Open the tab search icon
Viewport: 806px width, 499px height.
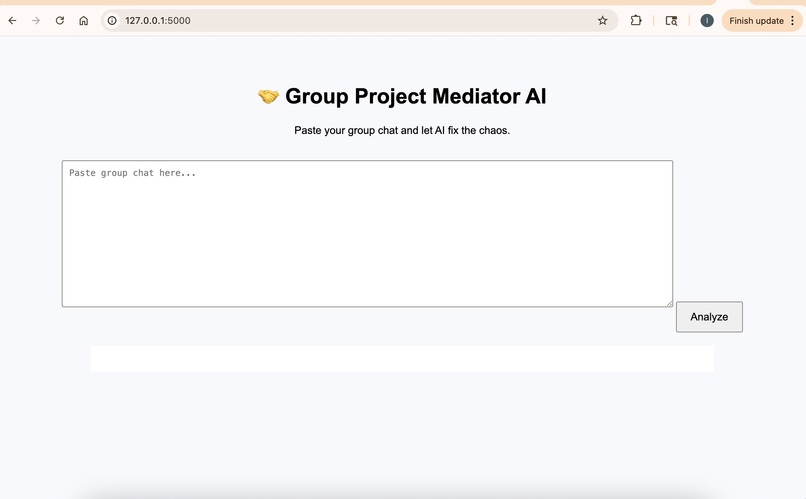click(671, 21)
